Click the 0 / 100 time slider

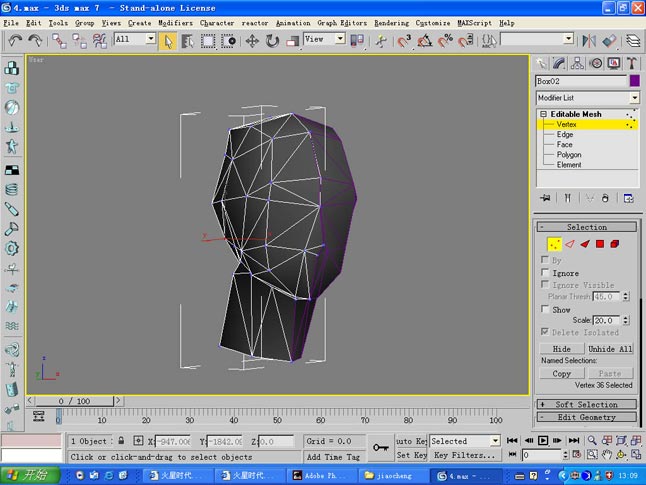(75, 401)
